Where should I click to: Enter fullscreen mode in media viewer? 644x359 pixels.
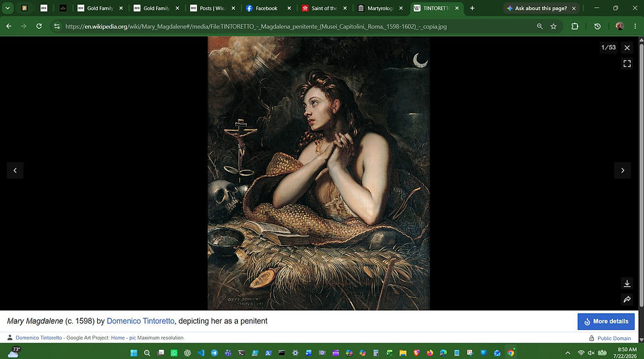[627, 64]
